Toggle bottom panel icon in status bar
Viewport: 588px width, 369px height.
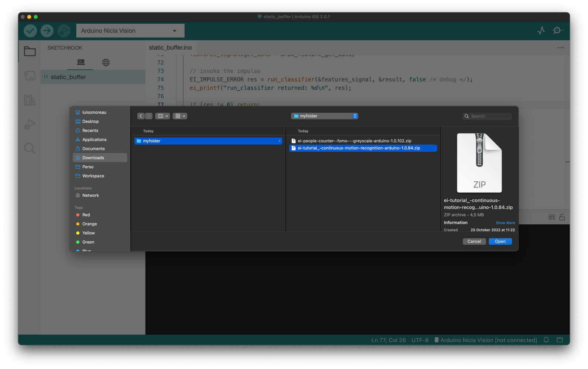560,340
